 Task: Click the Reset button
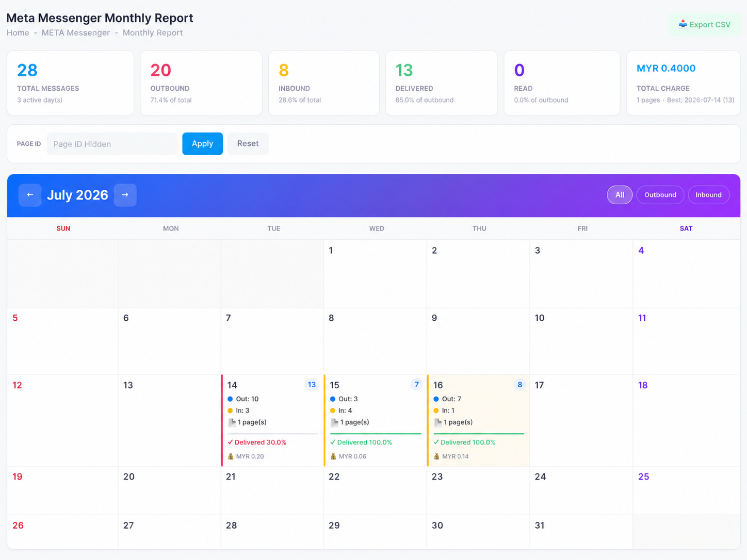coord(248,144)
